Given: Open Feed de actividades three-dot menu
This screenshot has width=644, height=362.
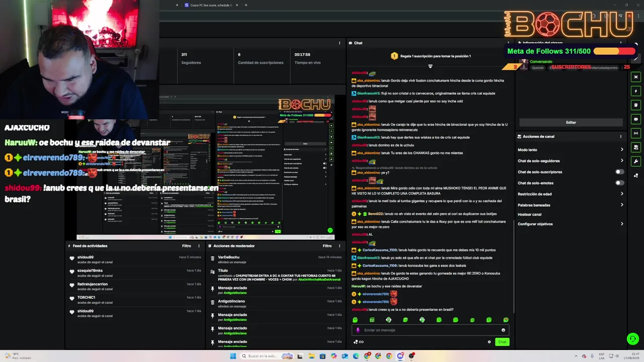Looking at the screenshot, I should click(199, 246).
